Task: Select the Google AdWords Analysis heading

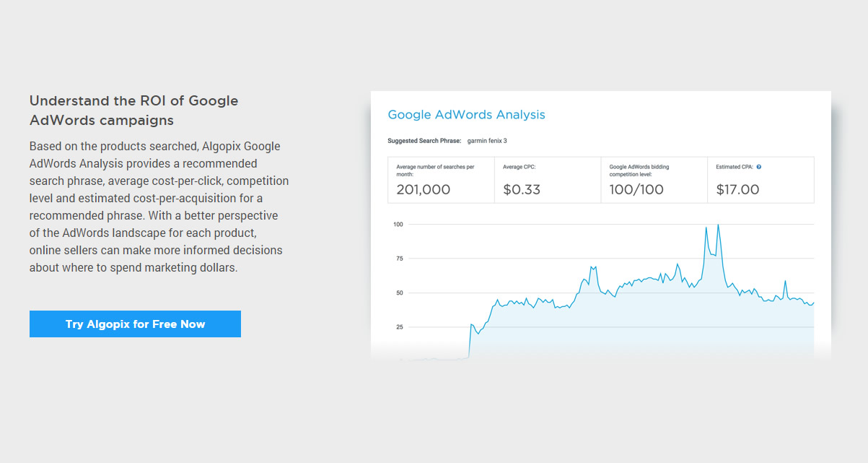Action: (x=466, y=114)
